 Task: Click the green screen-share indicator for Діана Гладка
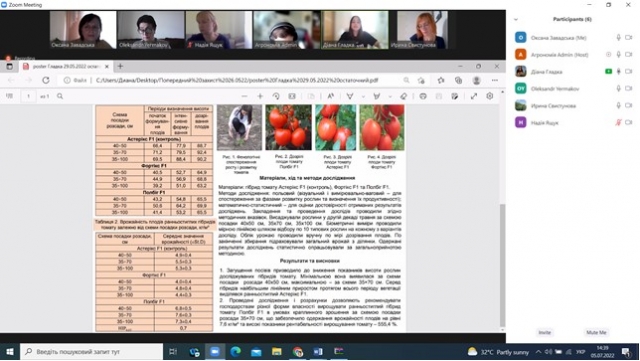point(608,71)
